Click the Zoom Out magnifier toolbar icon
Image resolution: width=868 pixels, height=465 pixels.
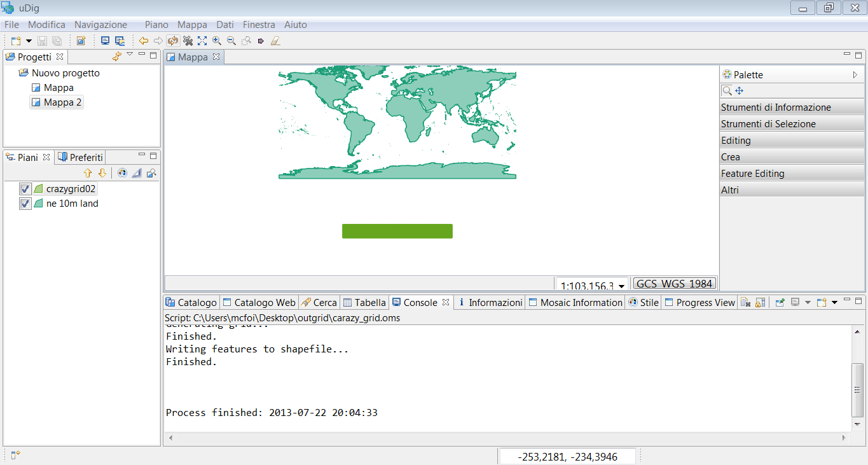231,41
